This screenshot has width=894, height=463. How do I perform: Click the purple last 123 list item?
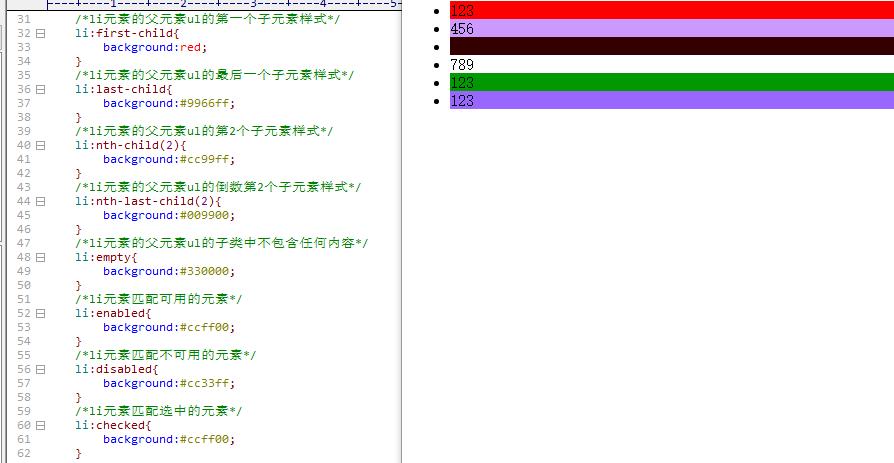click(672, 100)
